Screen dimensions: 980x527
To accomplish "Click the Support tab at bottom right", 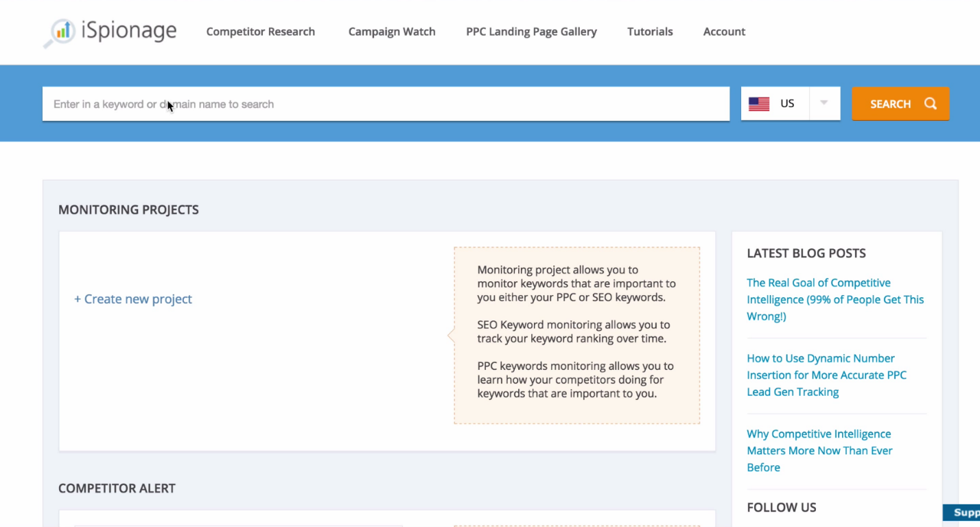I will click(962, 513).
